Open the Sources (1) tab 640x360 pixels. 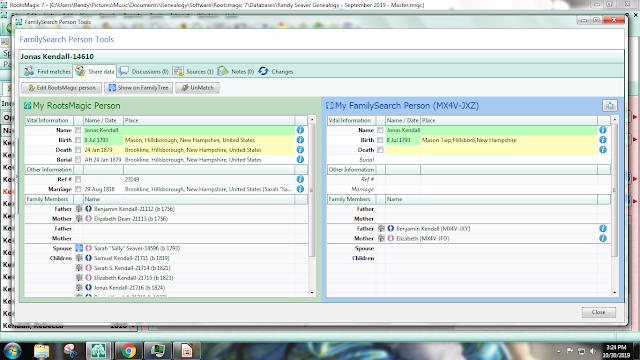(193, 71)
